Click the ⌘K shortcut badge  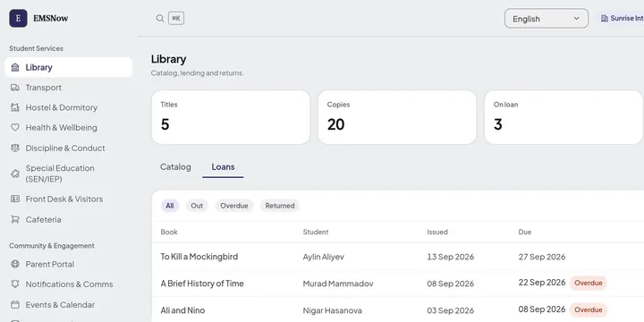coord(176,18)
